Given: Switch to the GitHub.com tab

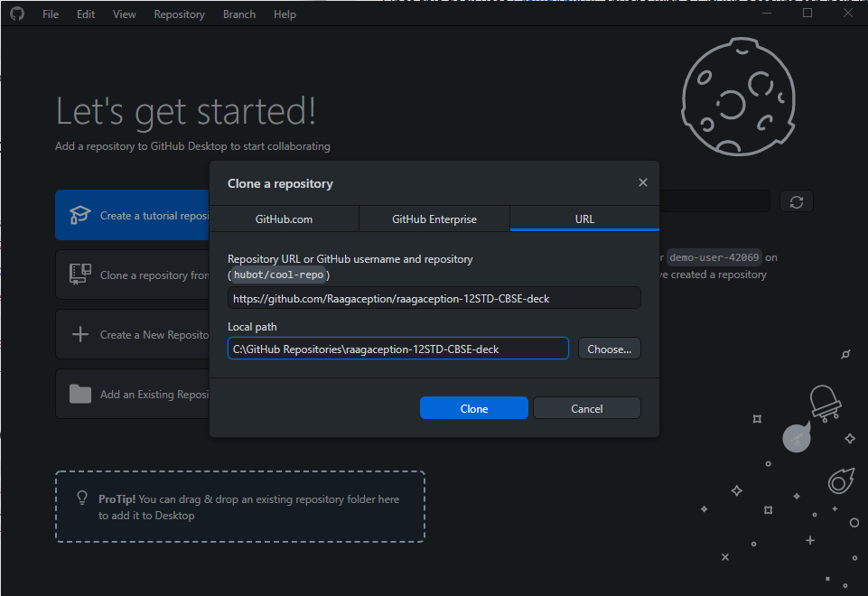Looking at the screenshot, I should click(x=284, y=219).
